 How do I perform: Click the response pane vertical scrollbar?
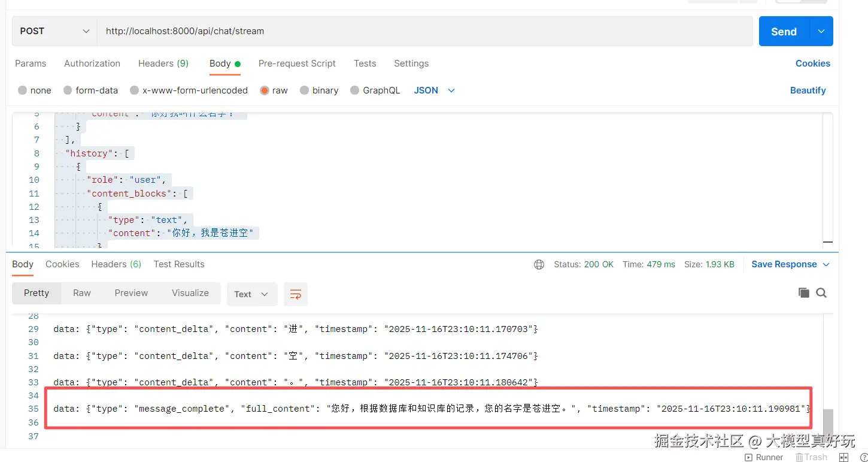point(828,427)
